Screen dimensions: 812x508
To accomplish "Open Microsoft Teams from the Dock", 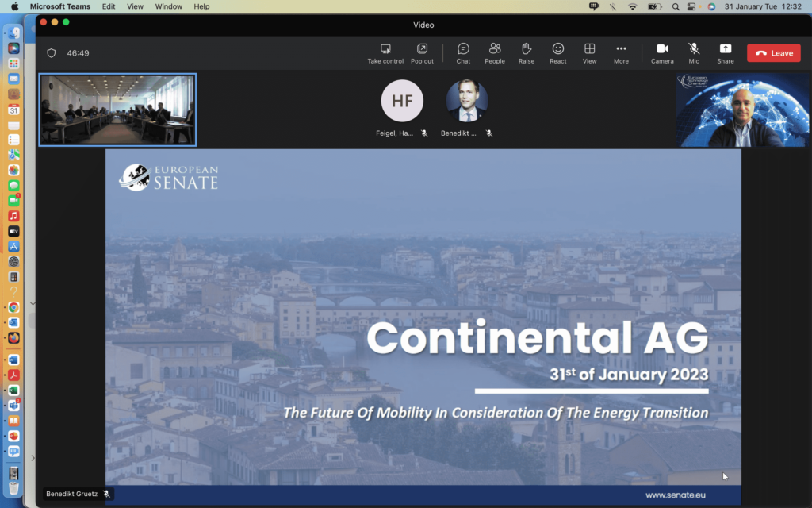I will [x=14, y=406].
